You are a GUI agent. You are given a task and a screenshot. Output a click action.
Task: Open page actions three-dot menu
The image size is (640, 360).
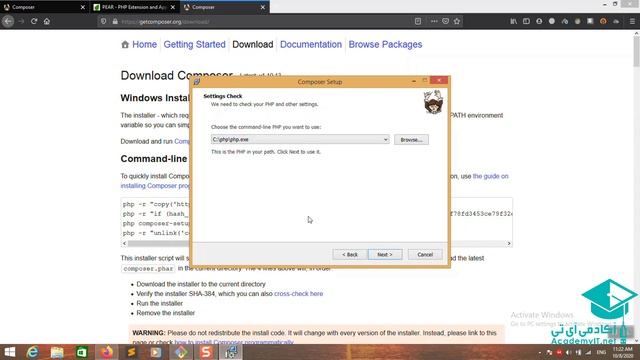tap(434, 21)
